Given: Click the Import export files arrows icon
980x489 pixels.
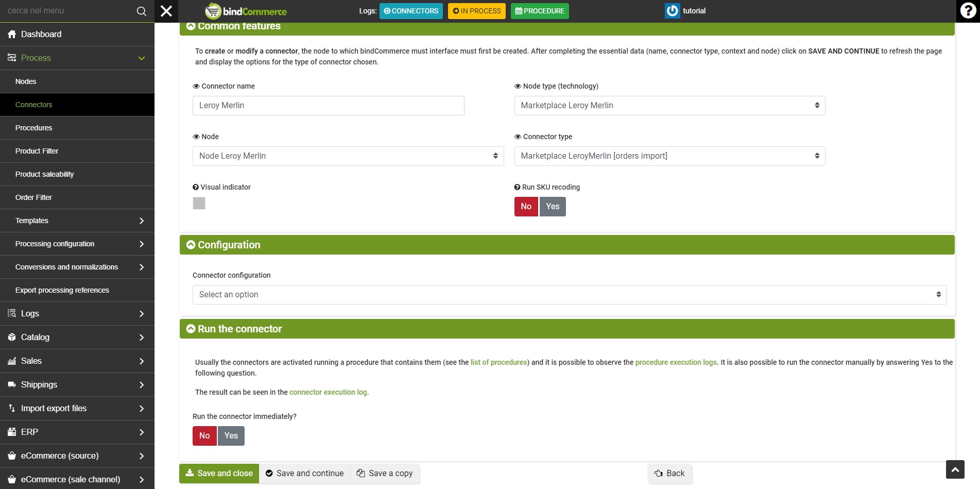Looking at the screenshot, I should (x=12, y=408).
